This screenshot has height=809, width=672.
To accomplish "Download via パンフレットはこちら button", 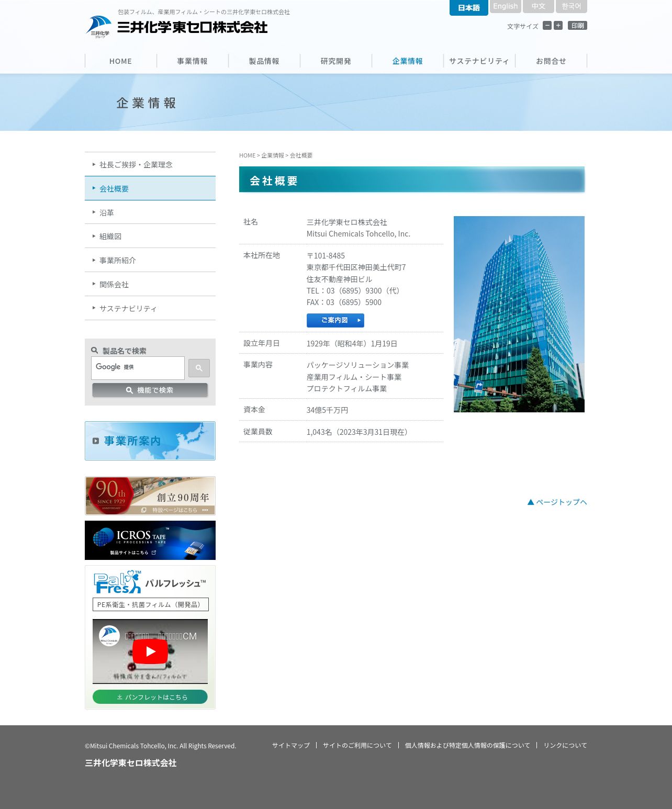I will pos(150,697).
